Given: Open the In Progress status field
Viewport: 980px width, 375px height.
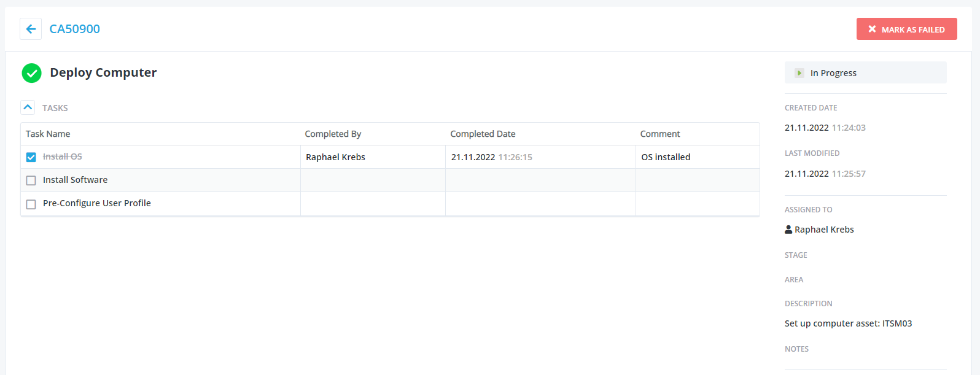Looking at the screenshot, I should click(865, 73).
